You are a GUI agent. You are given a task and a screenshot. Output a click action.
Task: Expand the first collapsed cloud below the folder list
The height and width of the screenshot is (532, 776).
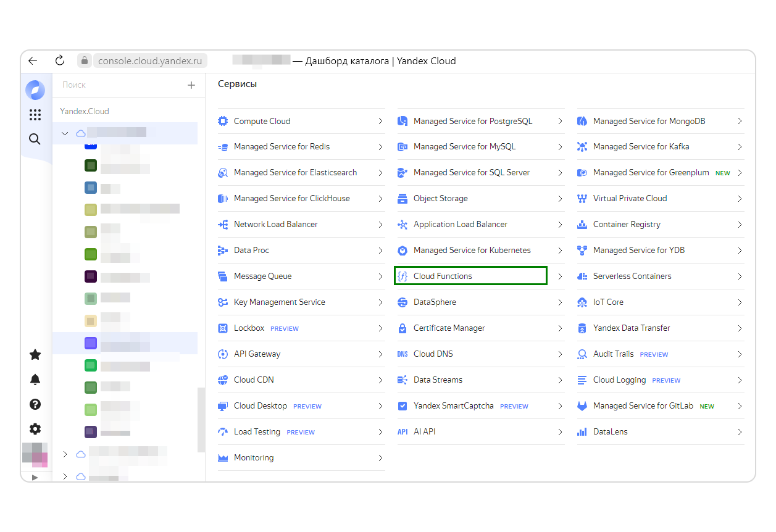(65, 454)
